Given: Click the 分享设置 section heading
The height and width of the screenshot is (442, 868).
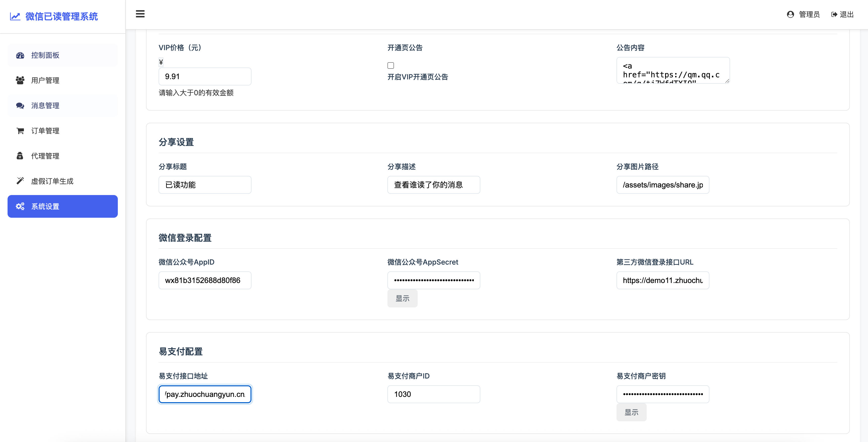Looking at the screenshot, I should point(176,142).
